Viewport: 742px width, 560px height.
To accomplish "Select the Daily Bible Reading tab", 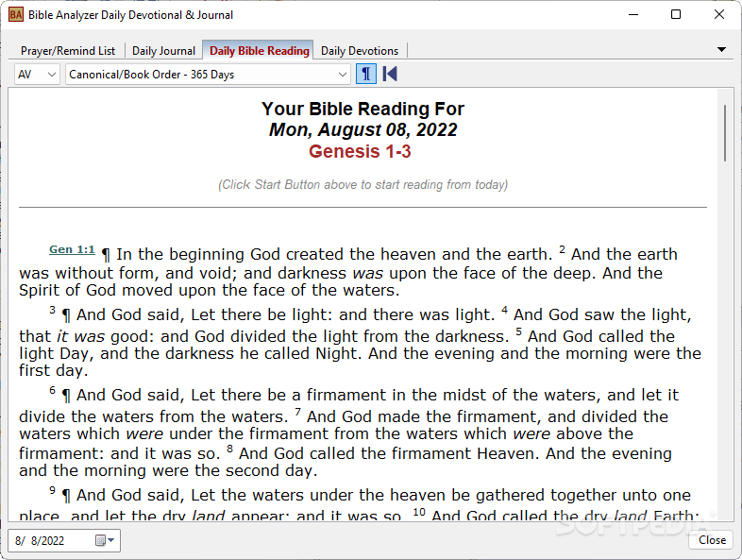I will pyautogui.click(x=259, y=51).
